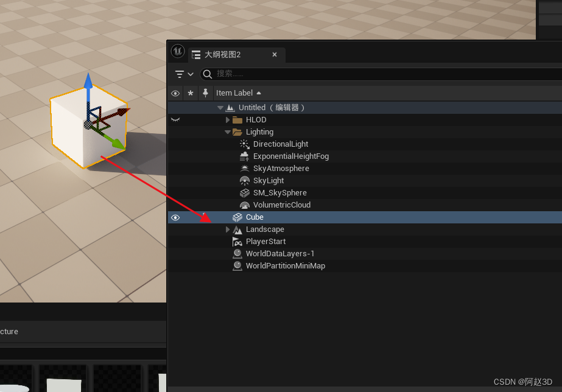562x392 pixels.
Task: Click the Cube static mesh icon
Action: pyautogui.click(x=237, y=217)
